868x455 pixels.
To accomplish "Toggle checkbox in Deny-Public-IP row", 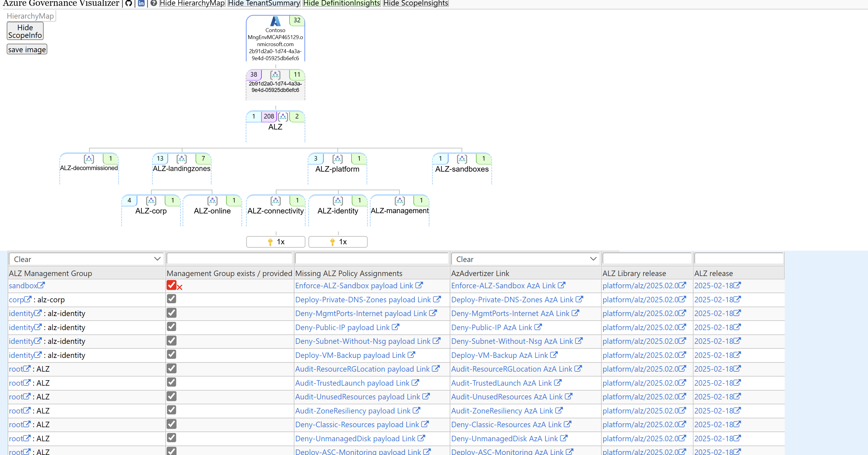I will [x=171, y=326].
